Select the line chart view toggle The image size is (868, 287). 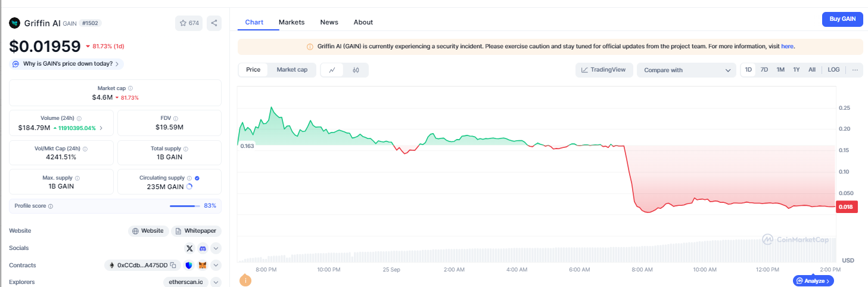click(332, 70)
